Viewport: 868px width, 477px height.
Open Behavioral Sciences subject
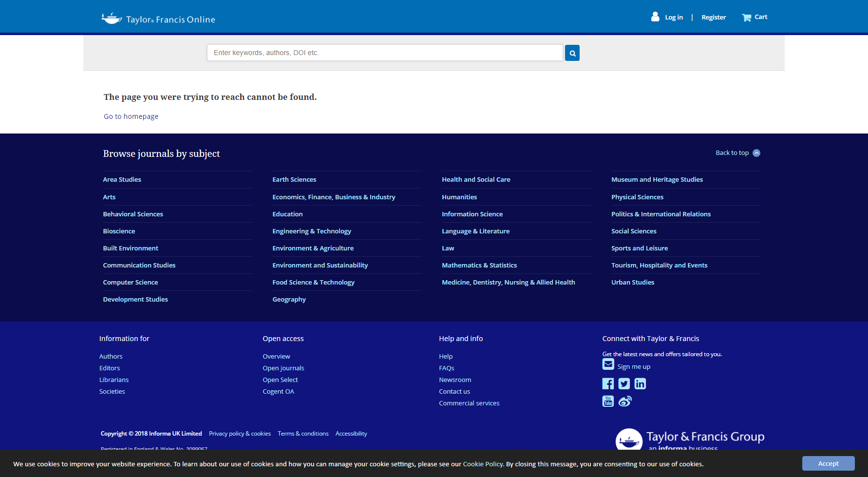(x=133, y=214)
